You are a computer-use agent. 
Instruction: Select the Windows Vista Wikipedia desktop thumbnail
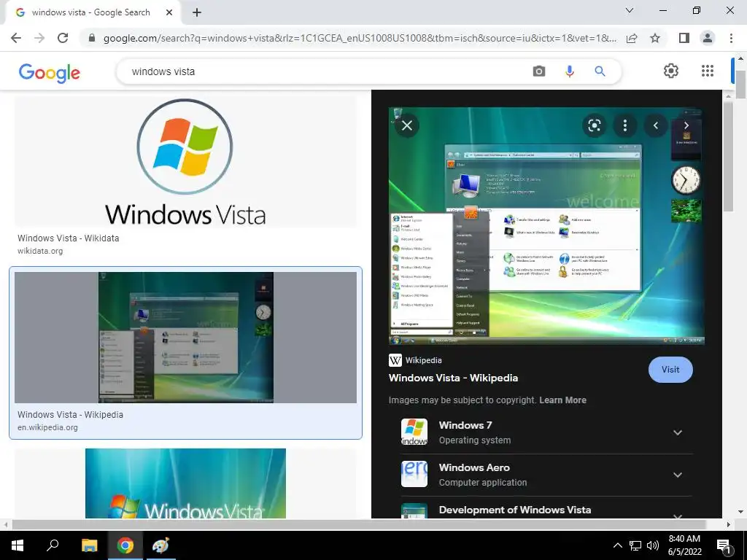(x=185, y=338)
